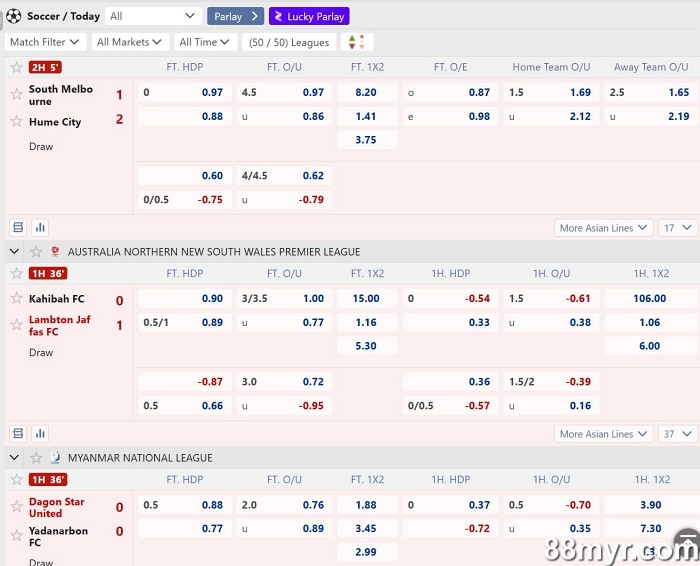Select Kahibah 1H HDP odds -0.54
This screenshot has width=700, height=566.
pos(450,298)
